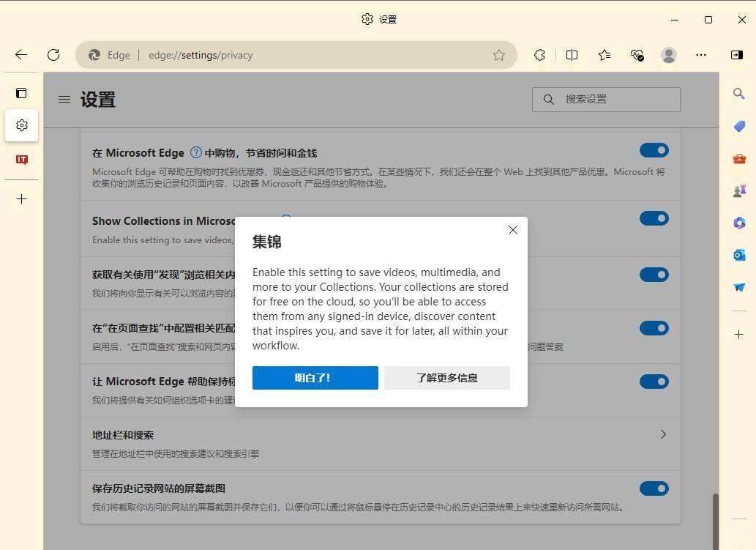Viewport: 756px width, 550px height.
Task: Toggle shopping in Microsoft Edge switch
Action: pos(654,150)
